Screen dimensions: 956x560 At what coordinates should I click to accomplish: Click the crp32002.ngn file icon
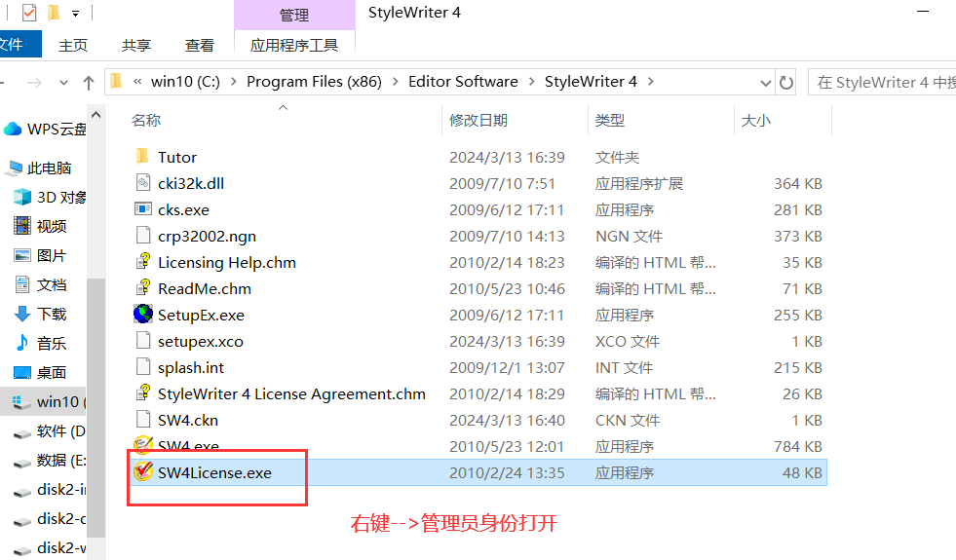coord(142,236)
